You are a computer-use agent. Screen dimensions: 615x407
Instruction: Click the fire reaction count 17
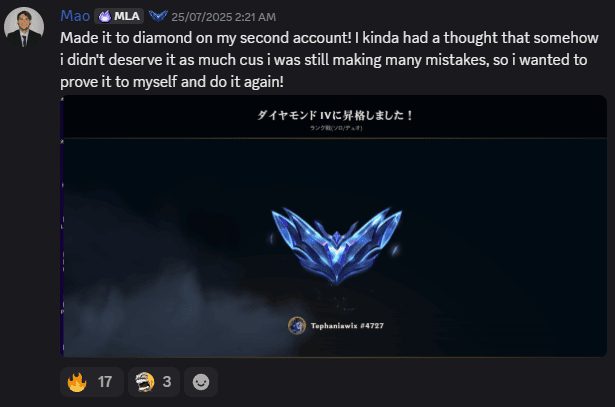[x=105, y=382]
